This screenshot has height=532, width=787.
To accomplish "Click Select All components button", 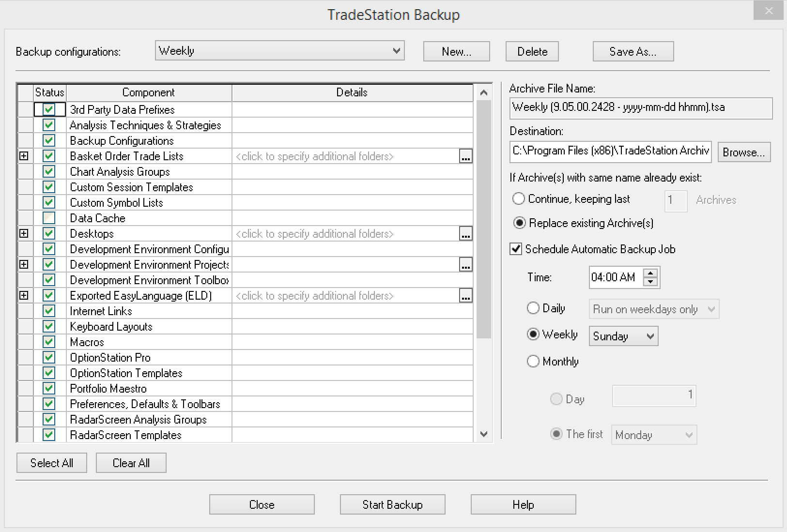I will pos(52,463).
